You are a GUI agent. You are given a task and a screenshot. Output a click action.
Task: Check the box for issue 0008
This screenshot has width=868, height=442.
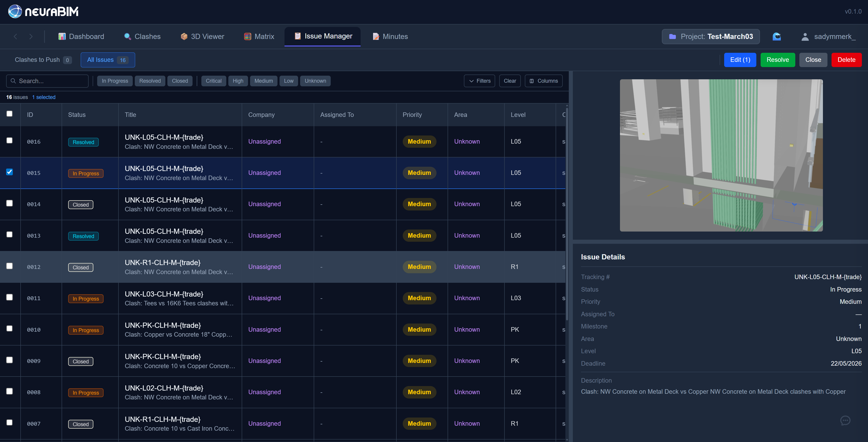coord(10,391)
